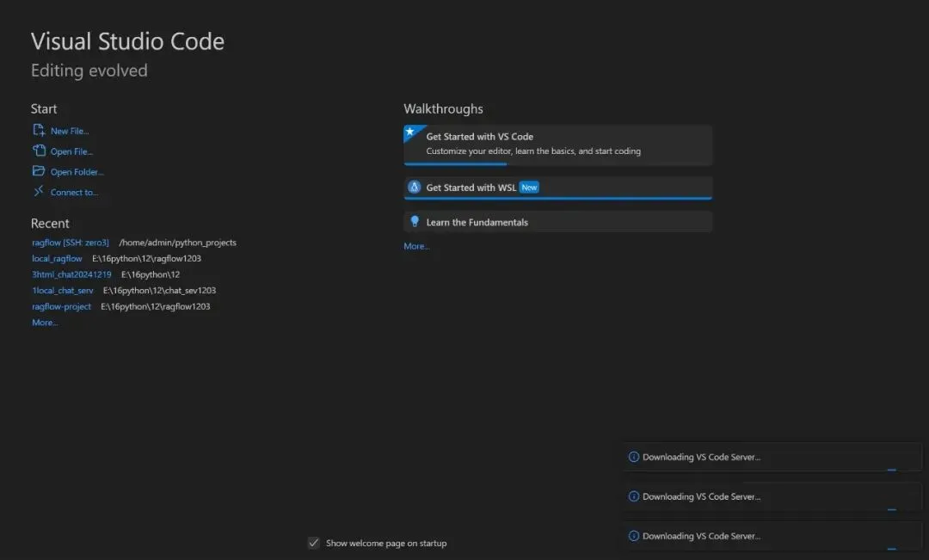Click the Open File icon under Start
The height and width of the screenshot is (560, 929).
39,151
